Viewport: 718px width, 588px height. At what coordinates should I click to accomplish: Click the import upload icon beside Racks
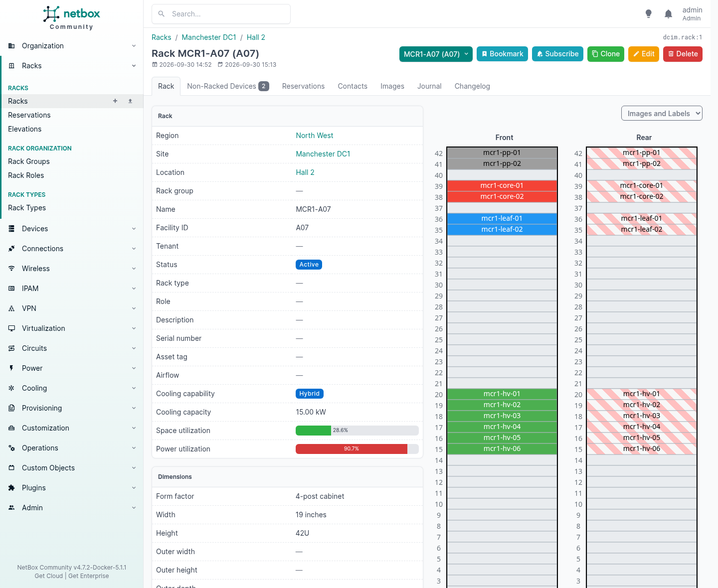pos(130,101)
